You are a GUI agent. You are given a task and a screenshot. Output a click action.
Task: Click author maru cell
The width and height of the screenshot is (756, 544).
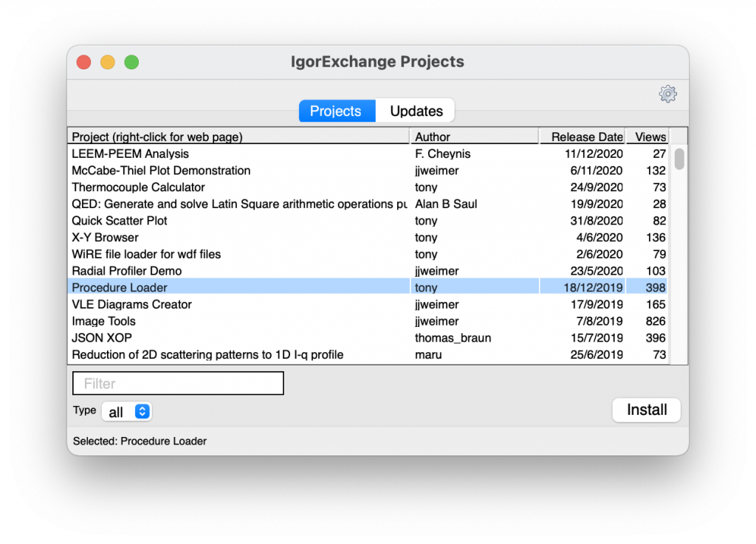coord(428,354)
